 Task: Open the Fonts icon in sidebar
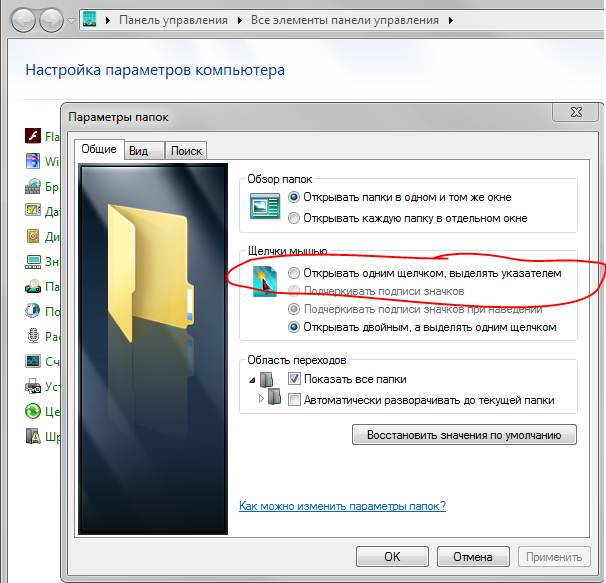[31, 436]
